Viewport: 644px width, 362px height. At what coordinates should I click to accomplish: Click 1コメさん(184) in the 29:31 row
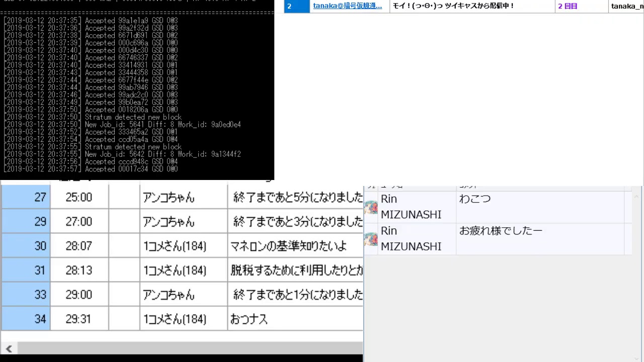pos(175,319)
